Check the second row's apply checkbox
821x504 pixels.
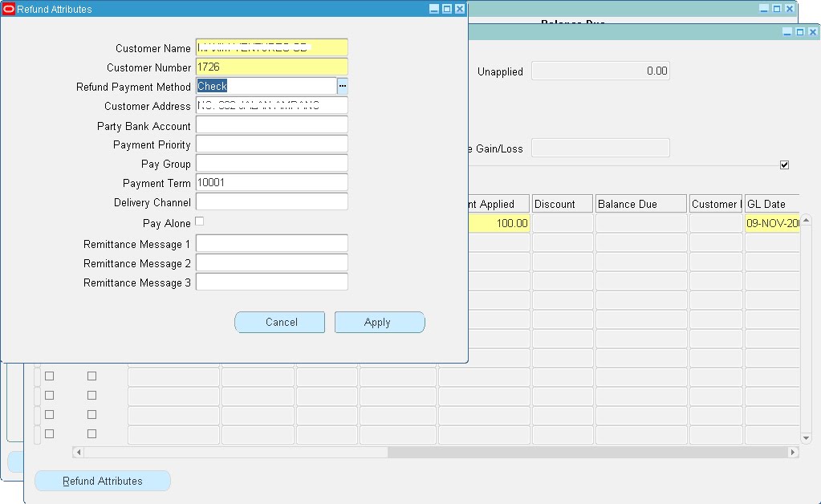(x=91, y=395)
